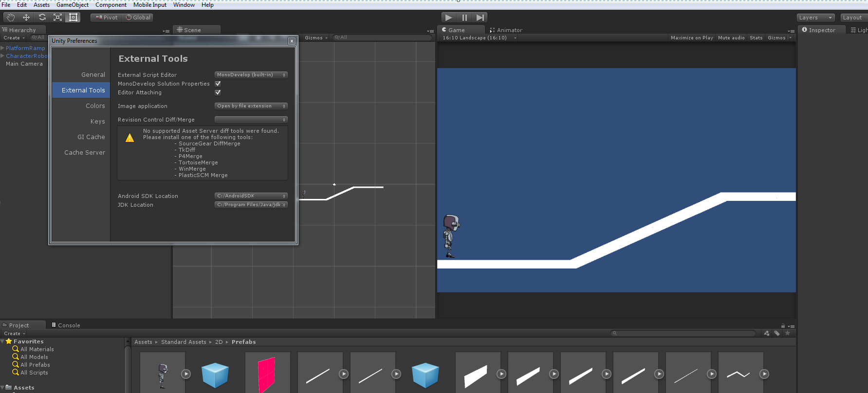Open the Component menu
Image resolution: width=868 pixels, height=393 pixels.
(111, 5)
